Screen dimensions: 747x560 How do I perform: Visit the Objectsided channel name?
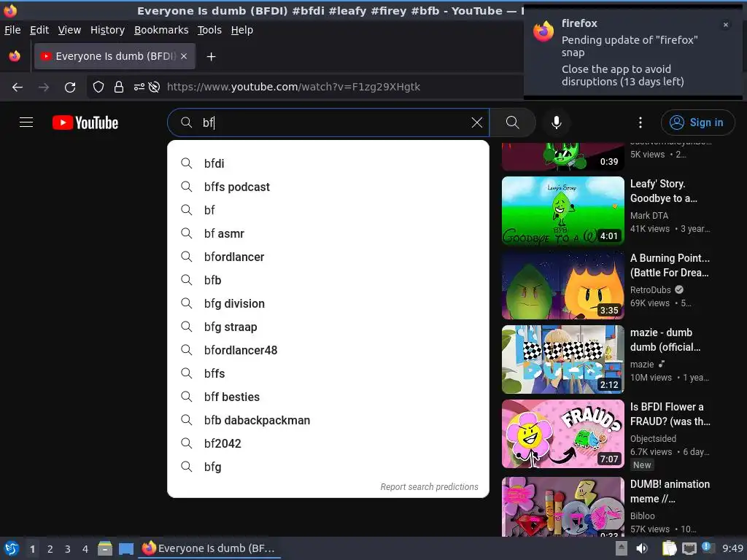click(x=653, y=438)
